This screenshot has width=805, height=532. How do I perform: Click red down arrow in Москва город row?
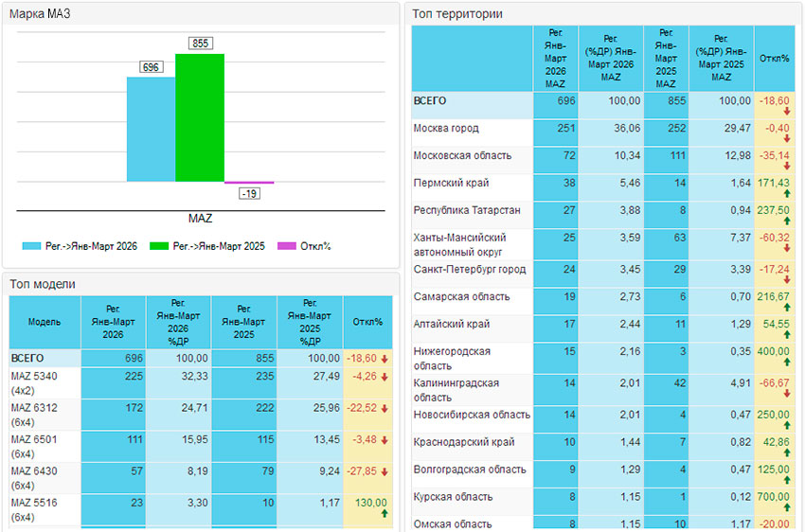click(785, 139)
